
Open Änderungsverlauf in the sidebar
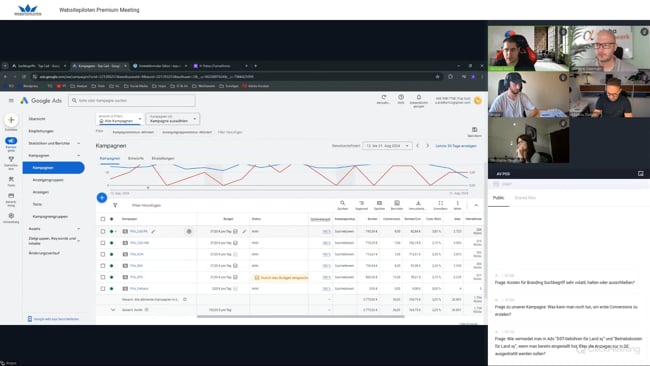click(44, 253)
